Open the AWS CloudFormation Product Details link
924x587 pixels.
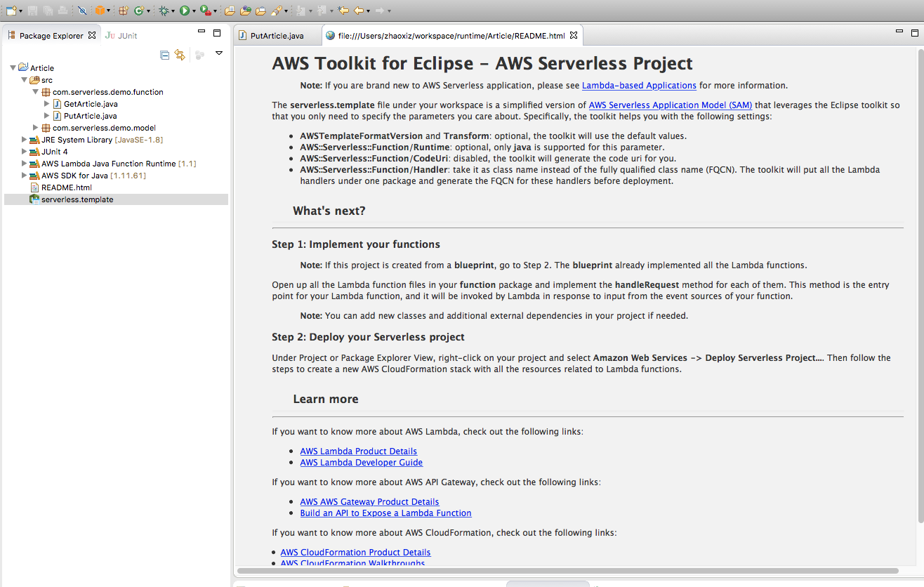[355, 553]
